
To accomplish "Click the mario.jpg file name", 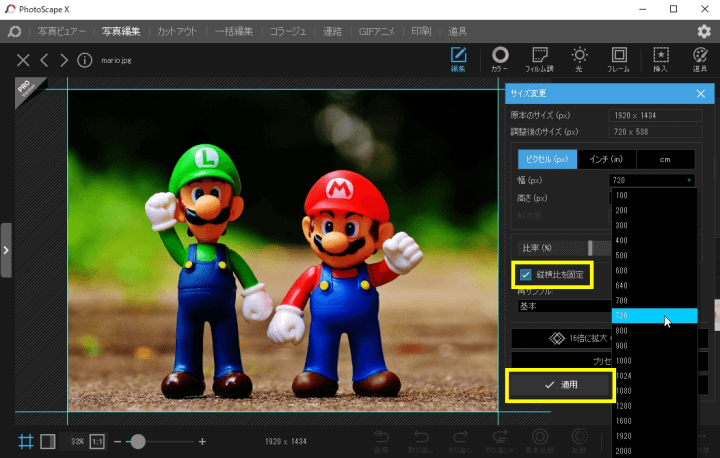I will coord(116,60).
